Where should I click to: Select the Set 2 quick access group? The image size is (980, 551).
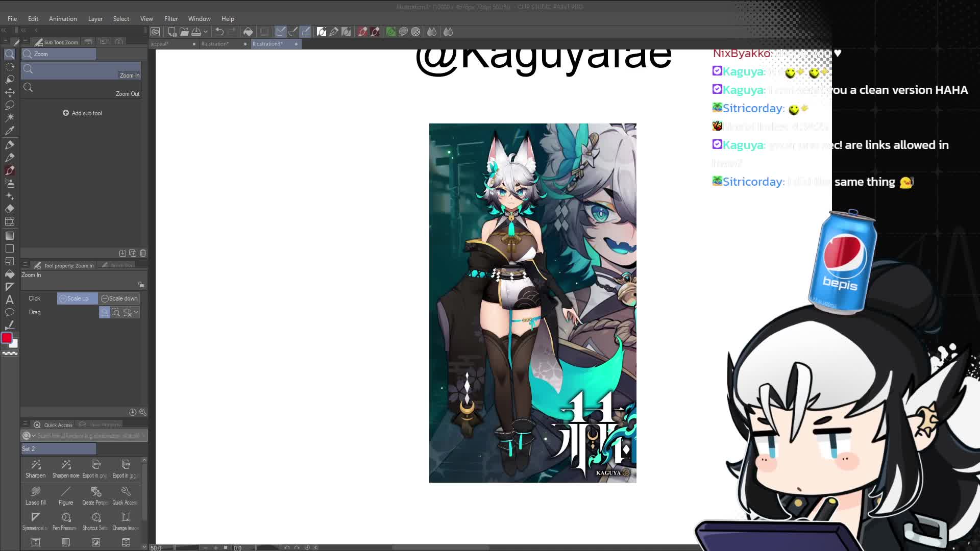(59, 449)
